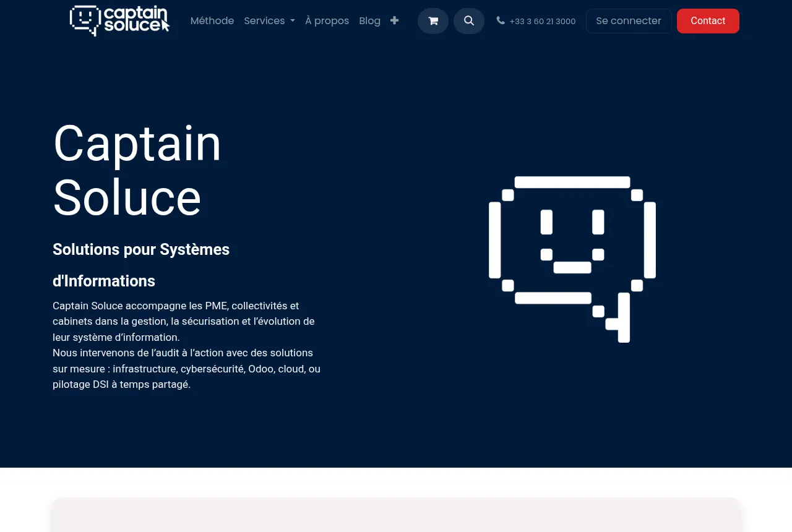Open the search magnifier icon

pos(469,21)
